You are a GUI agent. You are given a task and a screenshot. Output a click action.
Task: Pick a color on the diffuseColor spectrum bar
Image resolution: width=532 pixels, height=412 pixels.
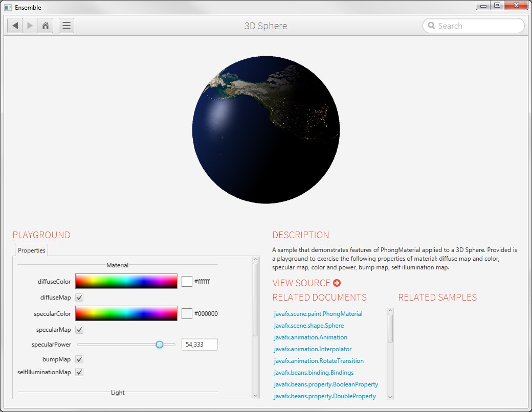coord(126,281)
